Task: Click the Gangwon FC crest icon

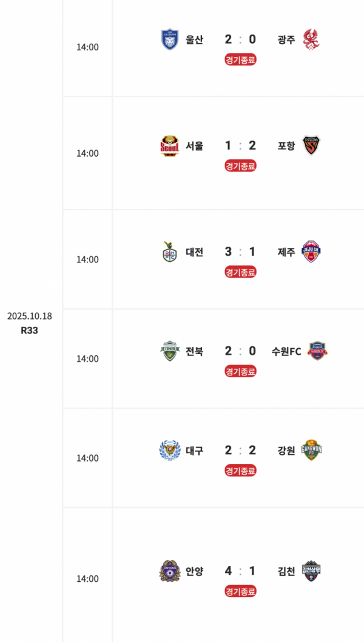Action: coord(311,450)
